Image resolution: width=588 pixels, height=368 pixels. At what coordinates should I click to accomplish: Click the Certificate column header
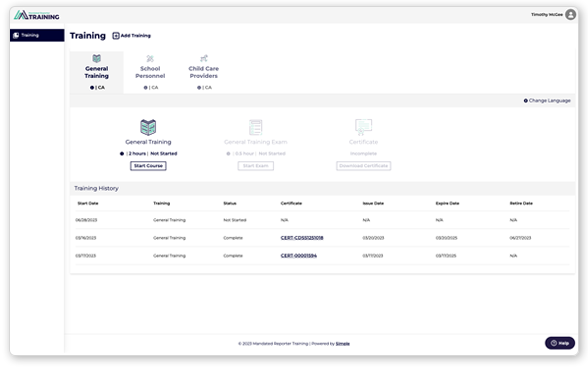click(291, 203)
